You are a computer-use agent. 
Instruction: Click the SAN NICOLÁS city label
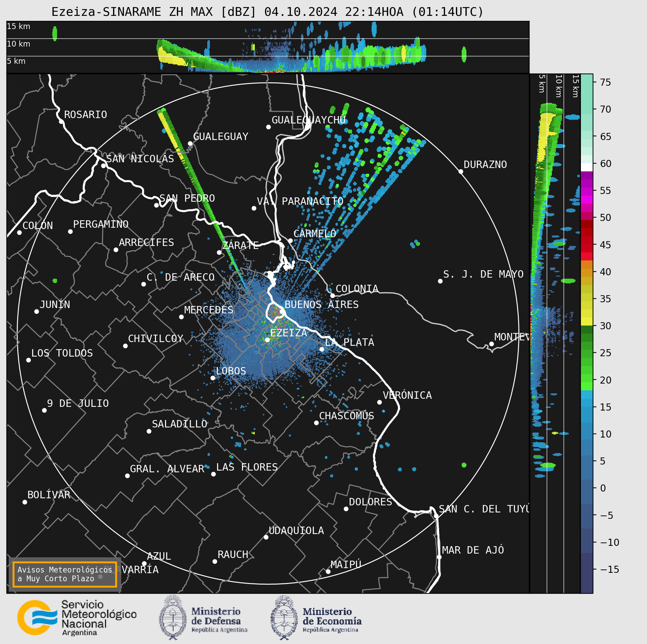click(x=140, y=159)
